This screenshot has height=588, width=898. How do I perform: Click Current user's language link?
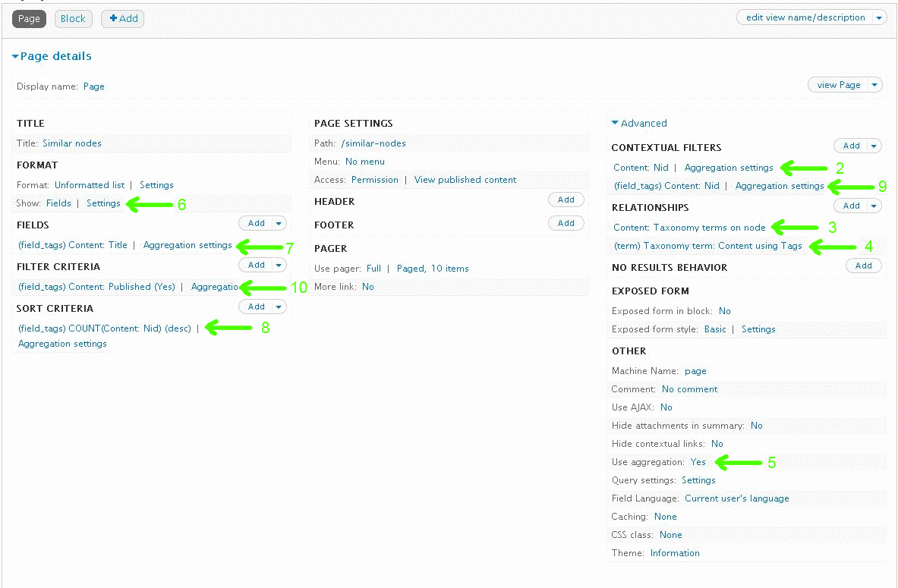[x=736, y=498]
